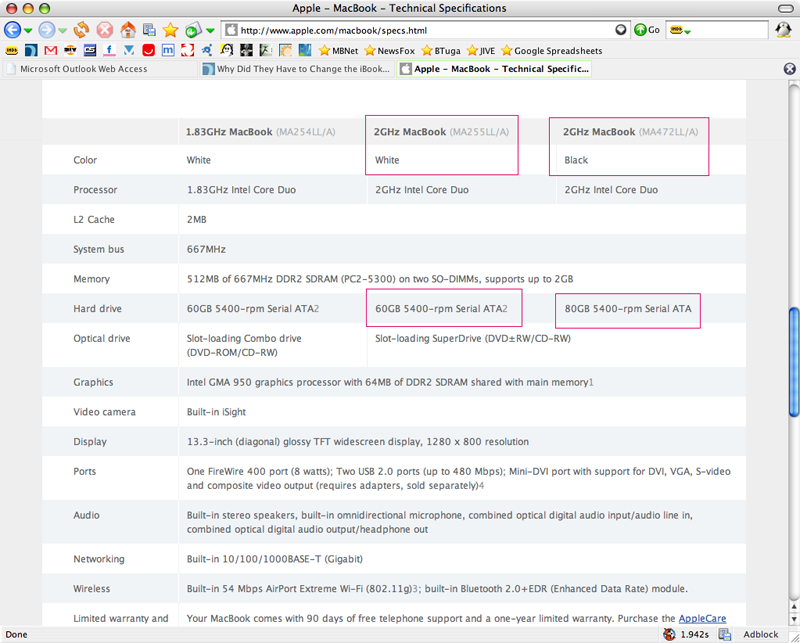Open the Back button history dropdown
This screenshot has width=800, height=643.
pyautogui.click(x=28, y=31)
